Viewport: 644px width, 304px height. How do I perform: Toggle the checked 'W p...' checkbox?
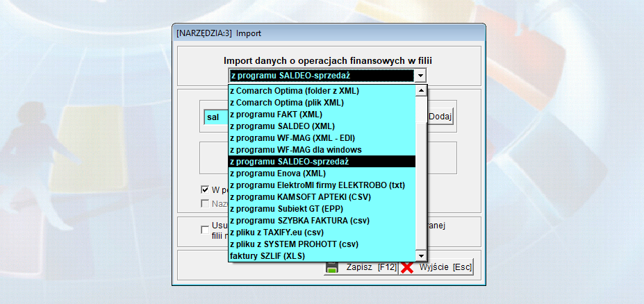[205, 189]
